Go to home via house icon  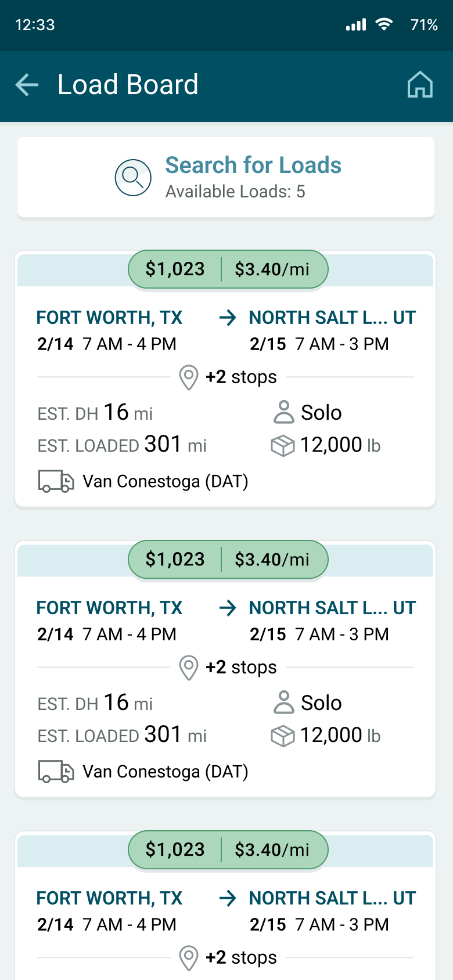[x=420, y=85]
